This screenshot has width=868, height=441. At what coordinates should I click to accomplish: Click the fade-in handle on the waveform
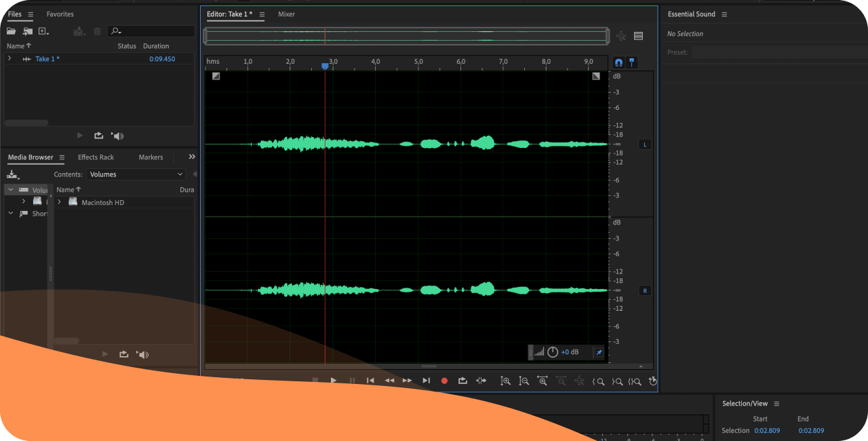point(216,77)
